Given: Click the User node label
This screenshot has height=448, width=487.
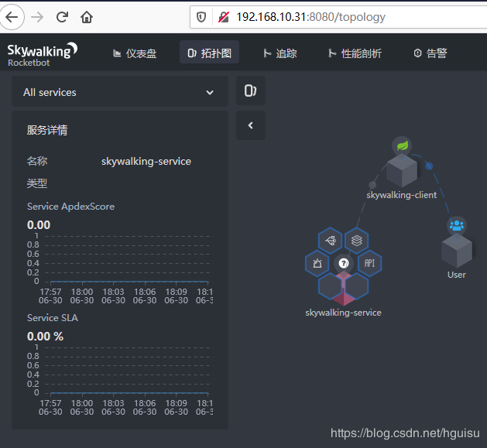Looking at the screenshot, I should pyautogui.click(x=457, y=275).
